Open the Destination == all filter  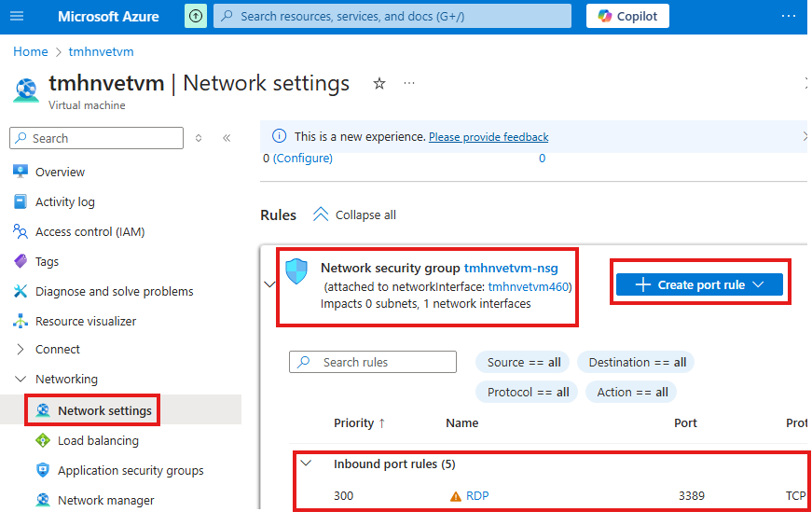pos(637,362)
